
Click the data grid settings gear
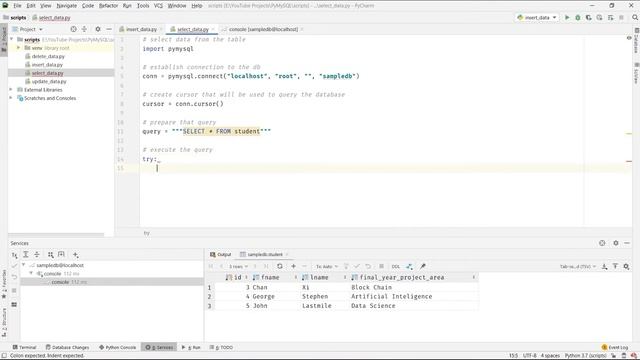coord(626,266)
